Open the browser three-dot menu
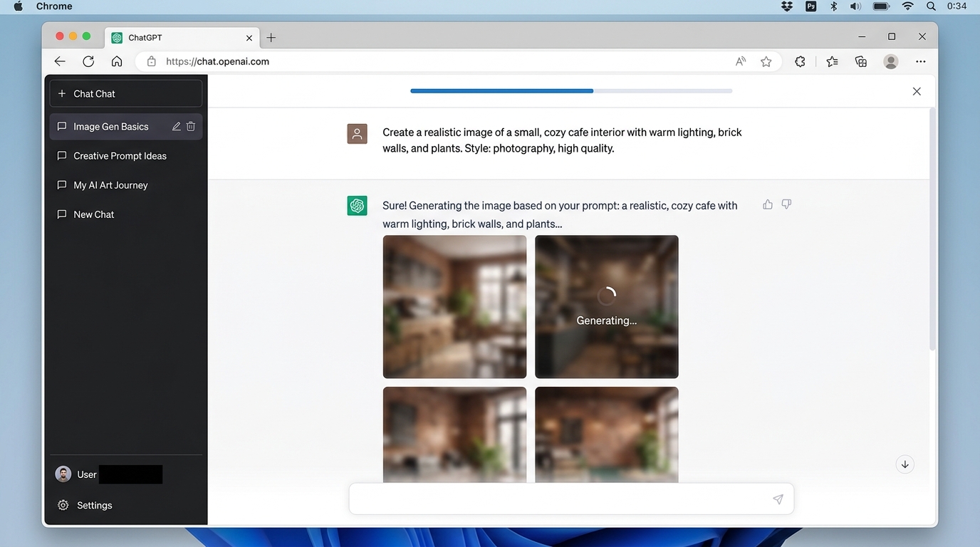 tap(921, 62)
